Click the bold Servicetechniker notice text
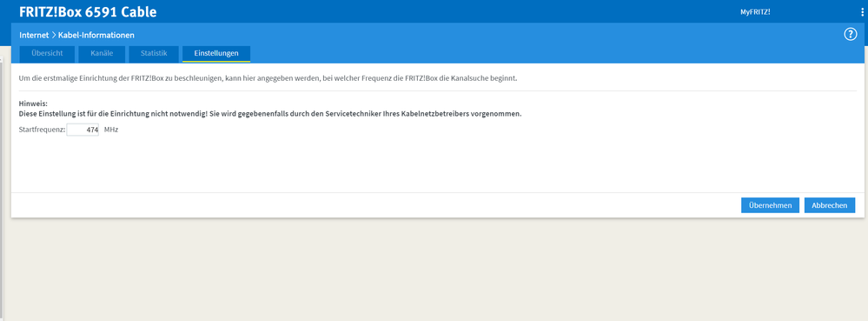The width and height of the screenshot is (868, 321). tap(270, 114)
